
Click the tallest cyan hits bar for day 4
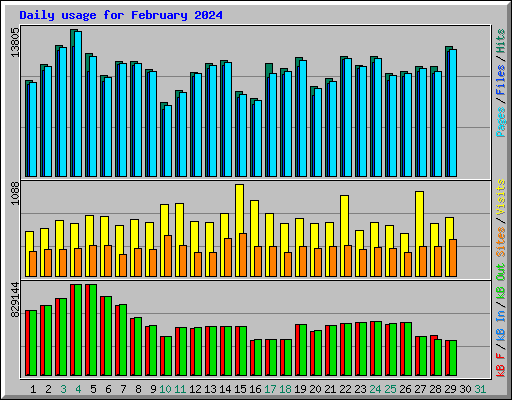78,104
